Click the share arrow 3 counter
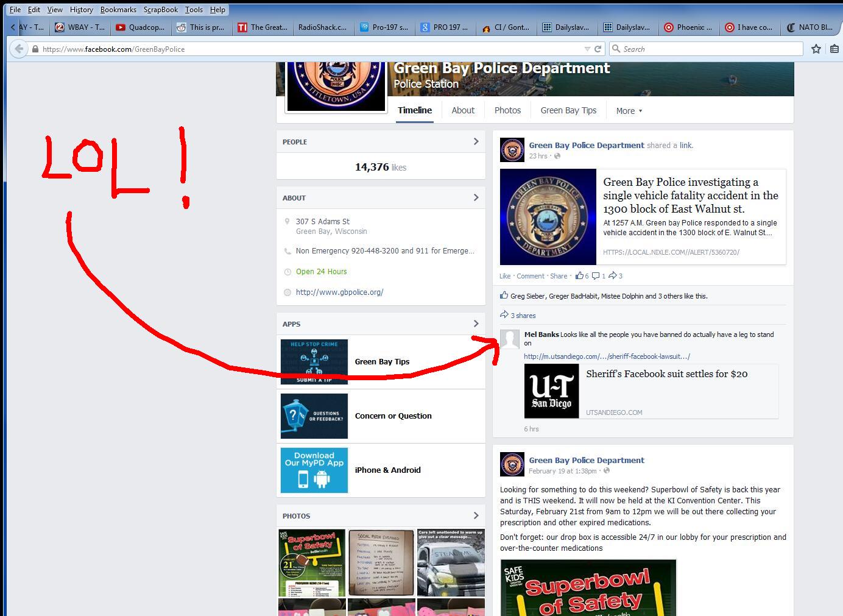The image size is (843, 616). (x=616, y=275)
